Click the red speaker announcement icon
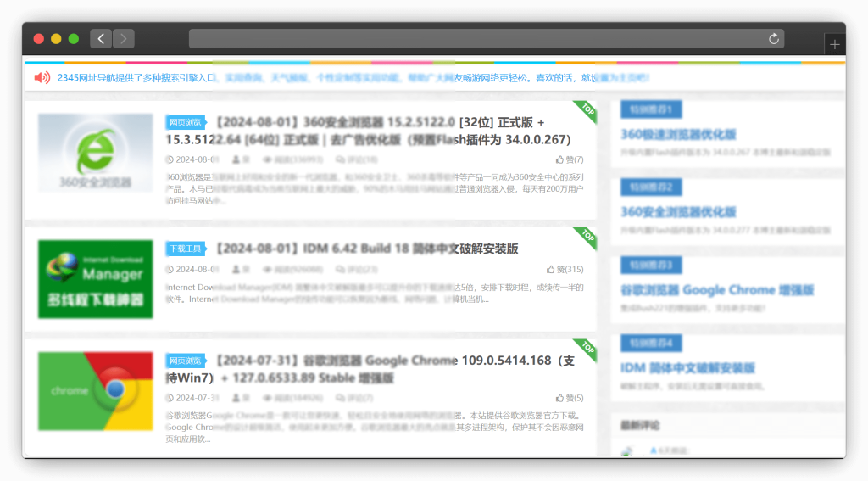This screenshot has width=868, height=481. pyautogui.click(x=42, y=77)
